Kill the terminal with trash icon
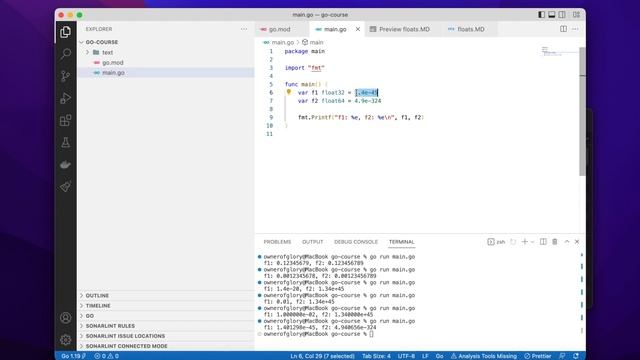Image resolution: width=640 pixels, height=360 pixels. point(555,242)
